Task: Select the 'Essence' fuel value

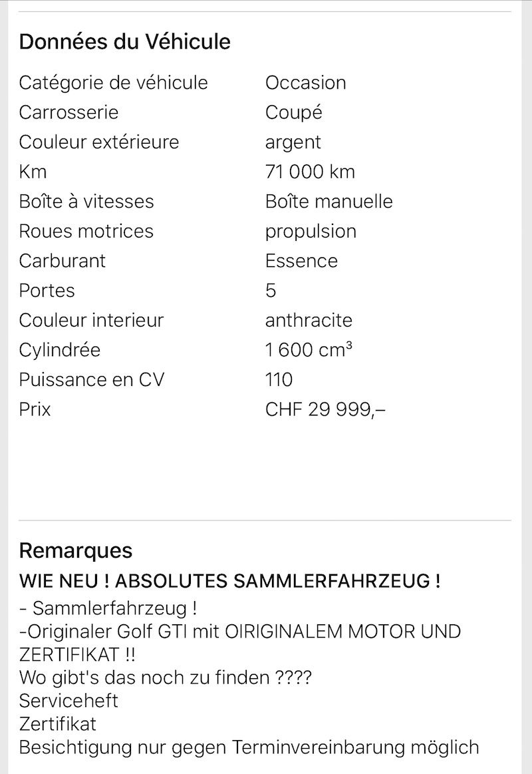Action: (x=301, y=261)
